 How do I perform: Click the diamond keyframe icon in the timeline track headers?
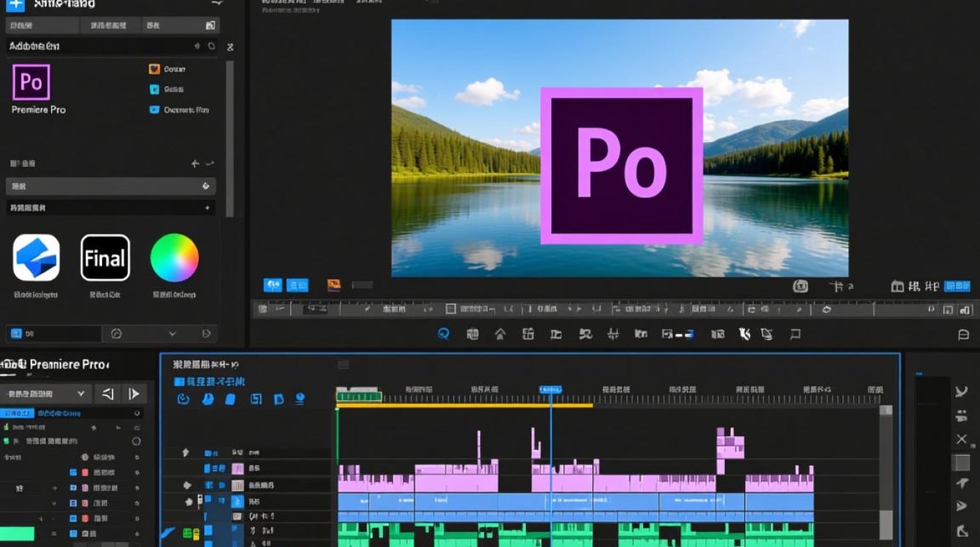[x=187, y=485]
